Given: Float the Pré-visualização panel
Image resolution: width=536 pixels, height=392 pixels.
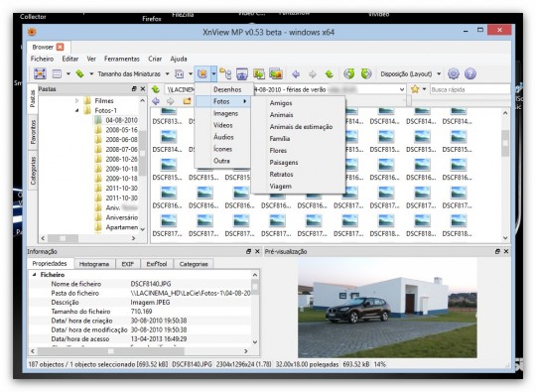Looking at the screenshot, I should point(497,251).
